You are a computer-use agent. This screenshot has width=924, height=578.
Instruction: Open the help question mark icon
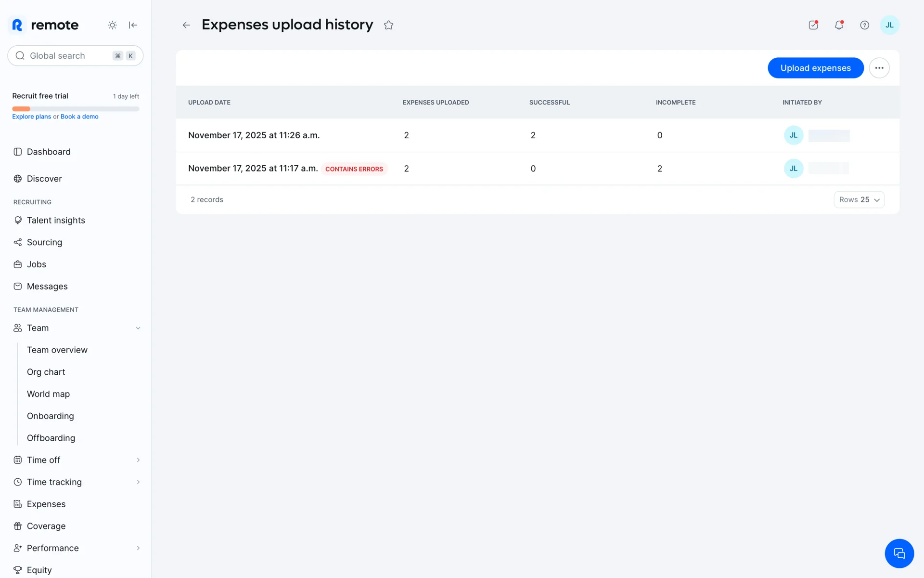864,25
